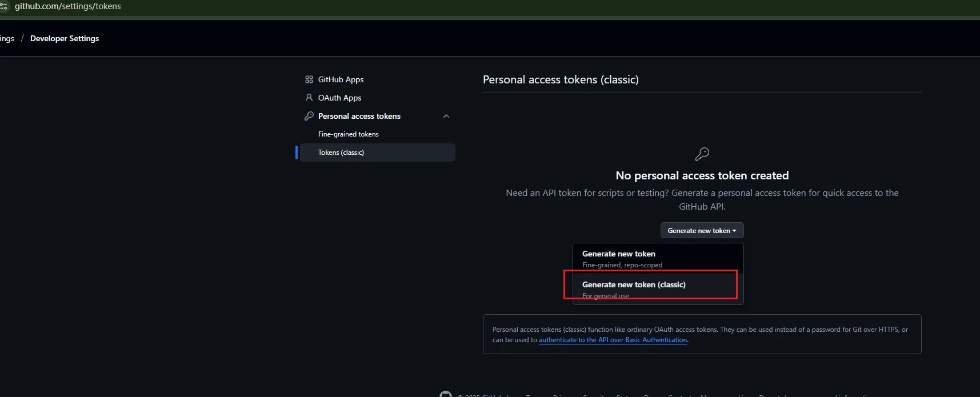The height and width of the screenshot is (397, 980).
Task: Click the github.com/settings/tokens address bar
Action: click(x=68, y=6)
